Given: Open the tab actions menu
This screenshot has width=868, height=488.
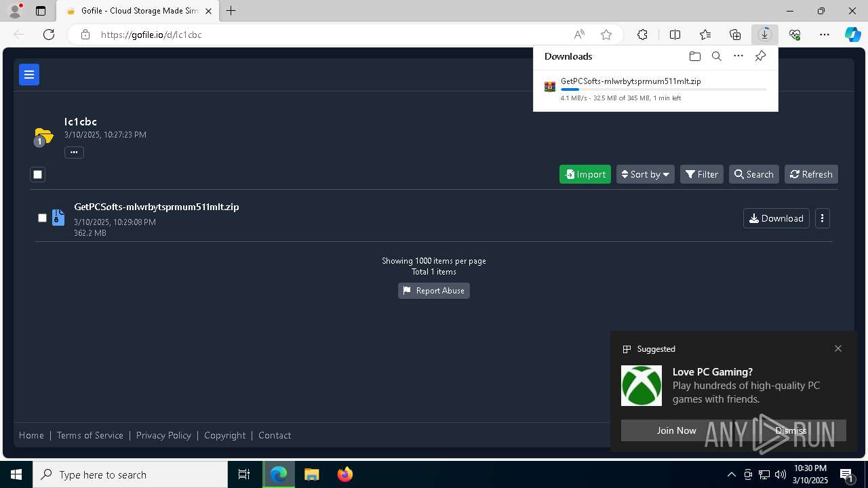Looking at the screenshot, I should [41, 11].
